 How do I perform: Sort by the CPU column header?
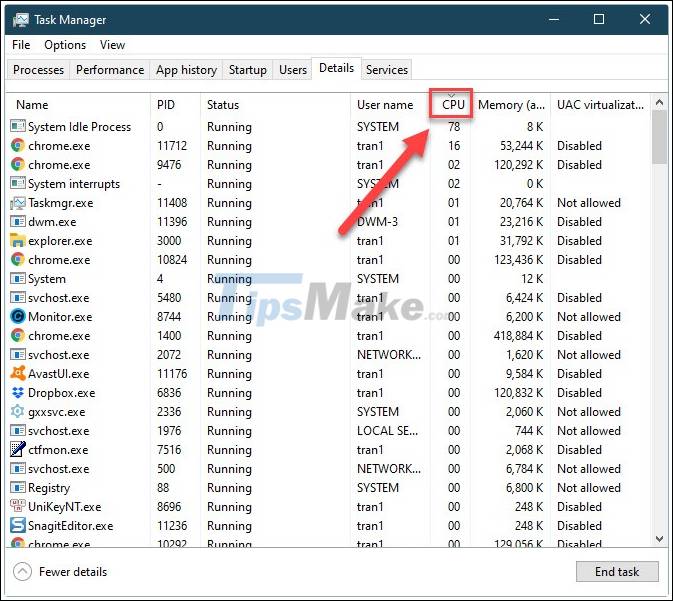pyautogui.click(x=451, y=104)
